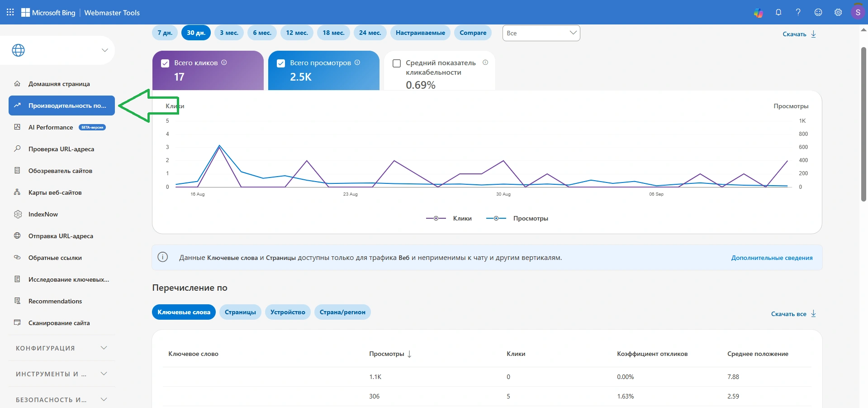The width and height of the screenshot is (868, 408).
Task: Sort by Просмотры column header
Action: pyautogui.click(x=387, y=354)
